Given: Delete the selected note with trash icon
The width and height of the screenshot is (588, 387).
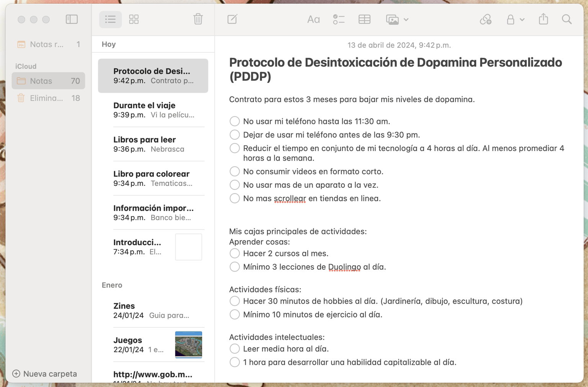Looking at the screenshot, I should pyautogui.click(x=198, y=19).
